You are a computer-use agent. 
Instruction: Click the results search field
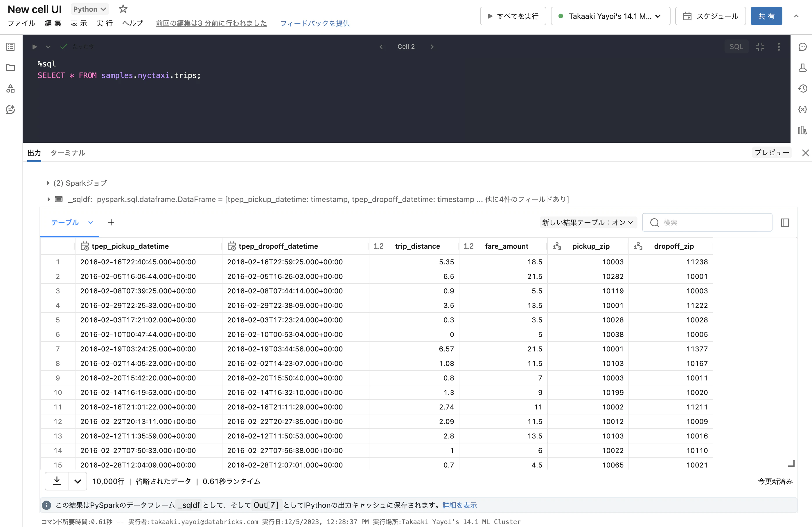coord(713,223)
